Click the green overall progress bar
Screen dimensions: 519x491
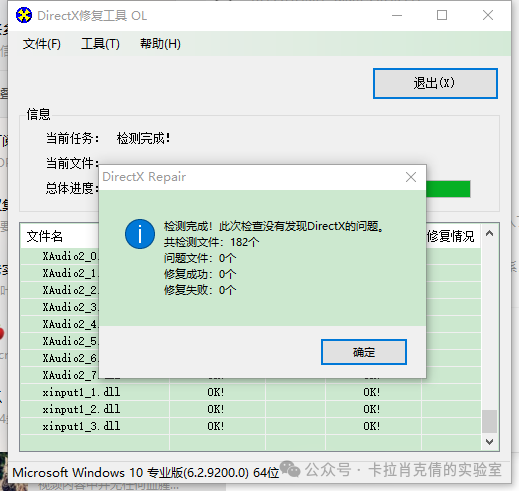tap(448, 189)
